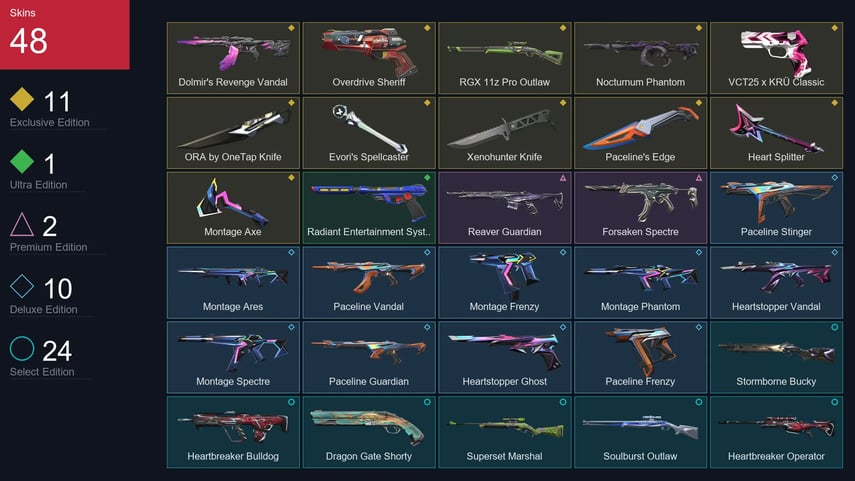Click the green Ultra Edition diamond icon
Screen dimensions: 855x481
22,161
